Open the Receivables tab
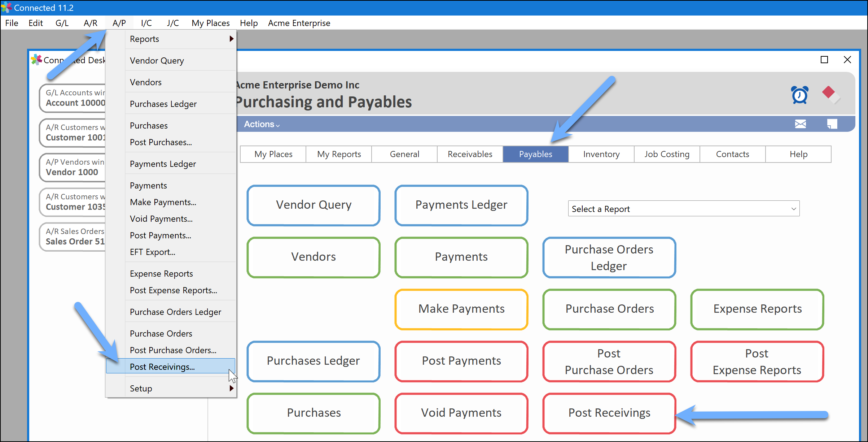The height and width of the screenshot is (442, 868). click(x=470, y=154)
